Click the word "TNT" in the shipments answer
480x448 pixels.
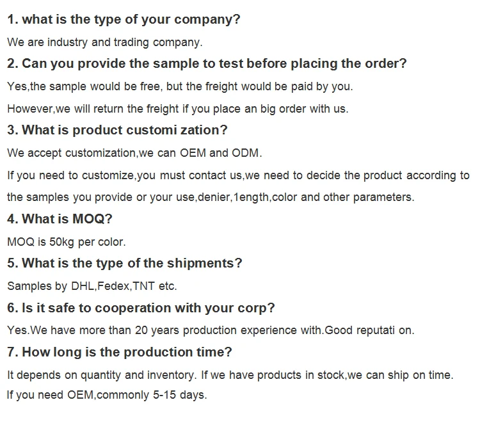pos(143,286)
